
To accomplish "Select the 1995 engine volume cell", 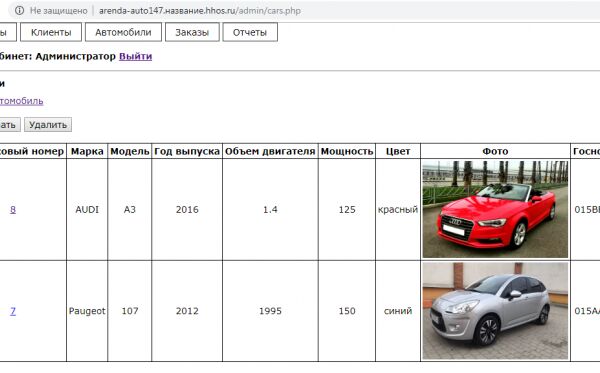I will click(x=270, y=311).
